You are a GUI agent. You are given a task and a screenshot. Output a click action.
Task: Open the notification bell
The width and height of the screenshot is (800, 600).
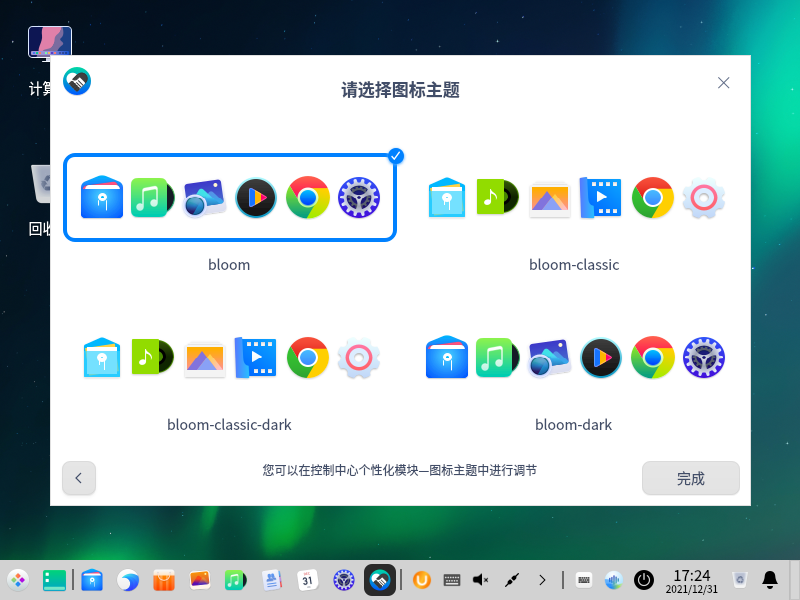click(770, 580)
